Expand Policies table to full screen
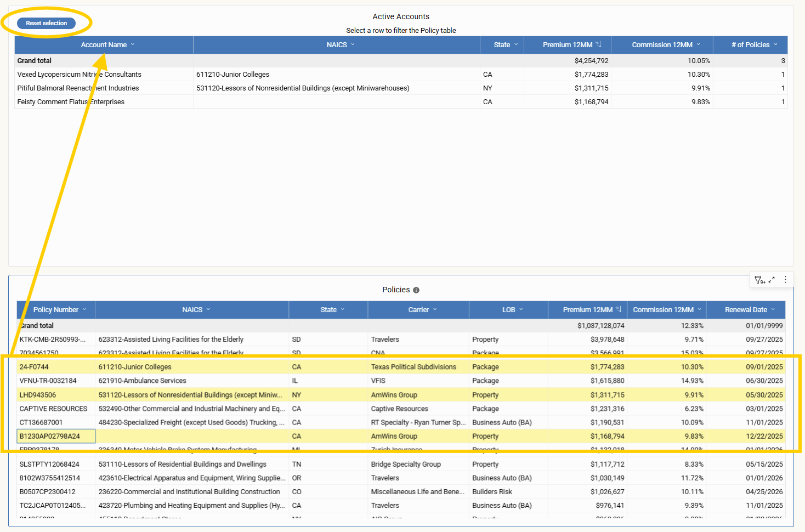Image resolution: width=805 pixels, height=532 pixels. 772,280
